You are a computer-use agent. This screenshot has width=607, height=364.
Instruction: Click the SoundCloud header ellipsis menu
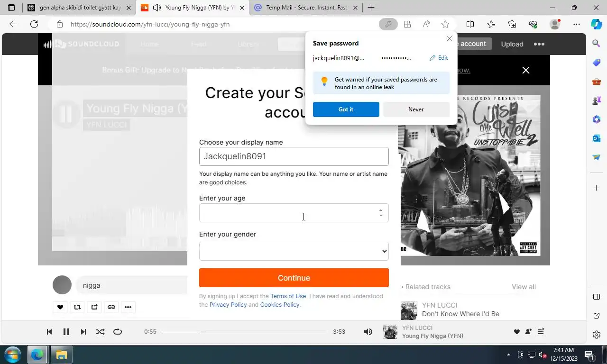pyautogui.click(x=539, y=44)
